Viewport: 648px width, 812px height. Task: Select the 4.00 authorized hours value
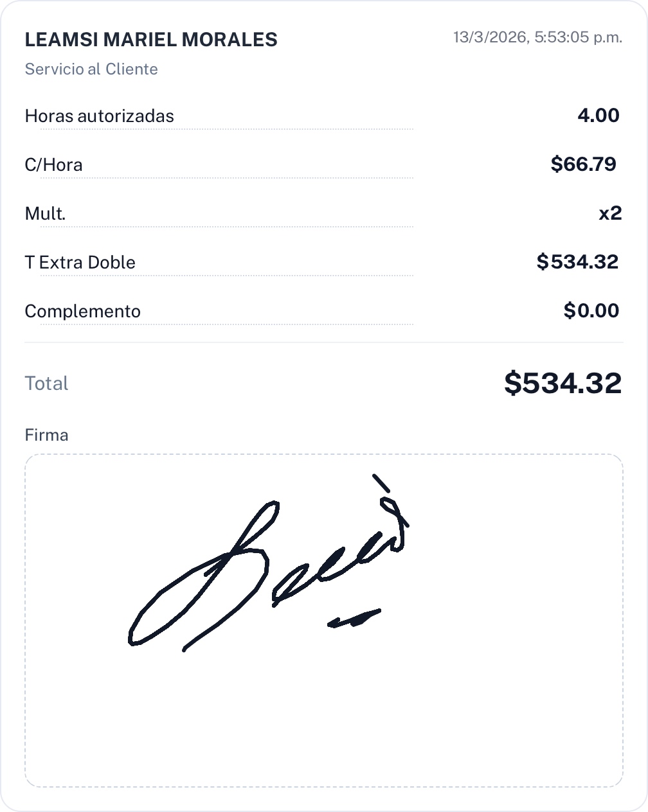[x=598, y=116]
